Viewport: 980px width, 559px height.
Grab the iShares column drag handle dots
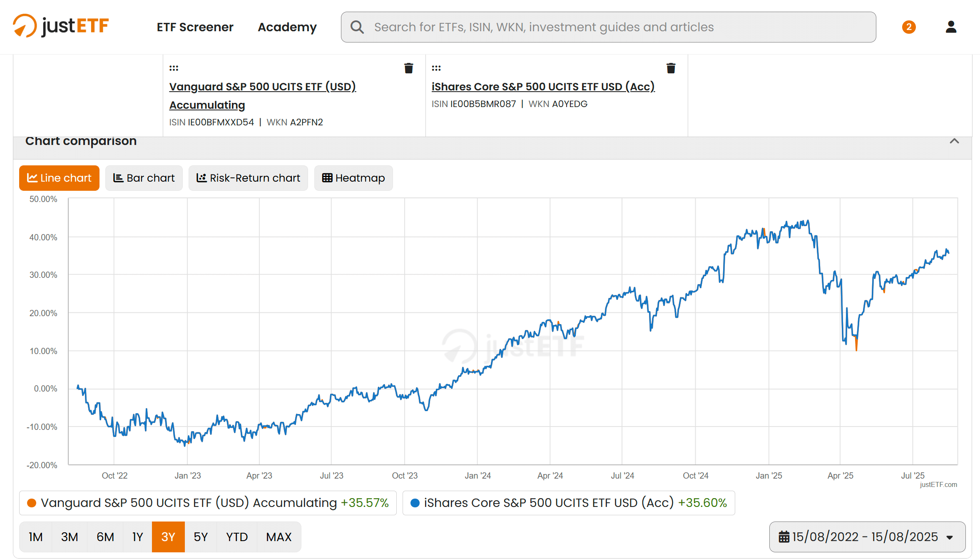[x=436, y=68]
